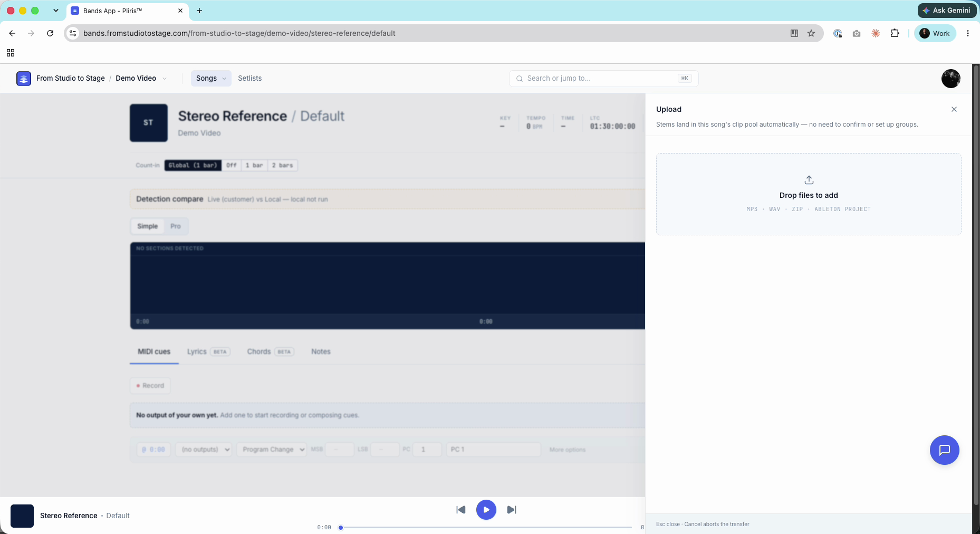Go back to the previous page
Screen dimensions: 980x534
point(12,33)
